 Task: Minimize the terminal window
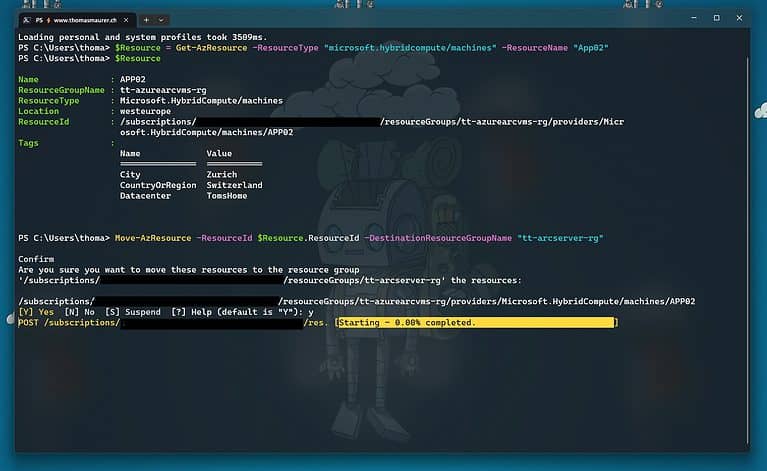tap(694, 18)
